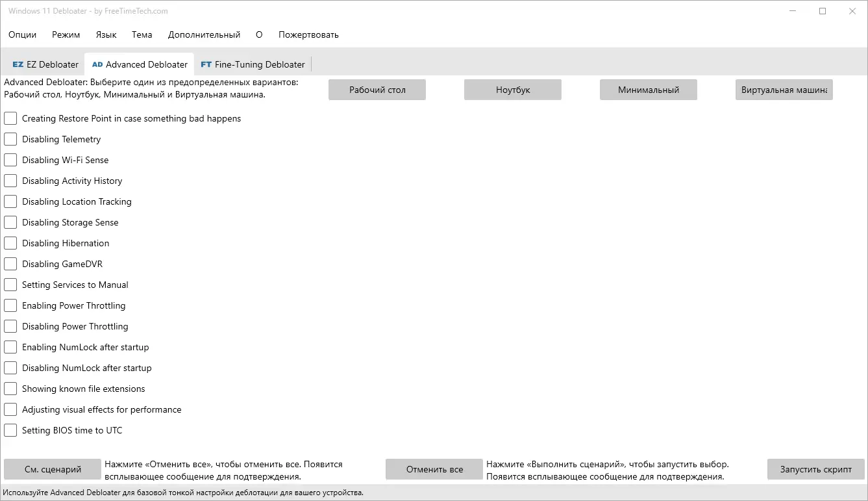Check Creating Restore Point option

(x=10, y=118)
